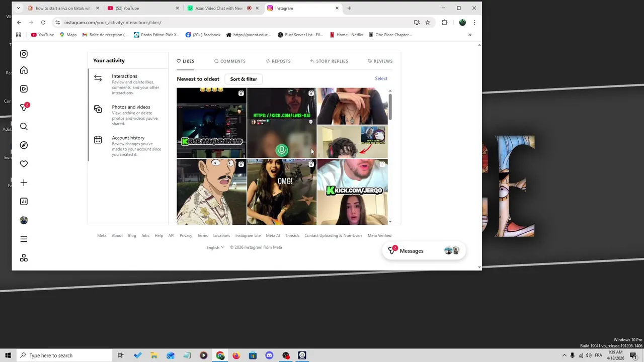Open Reels from the sidebar
Screen dimensions: 644x362
tap(24, 89)
